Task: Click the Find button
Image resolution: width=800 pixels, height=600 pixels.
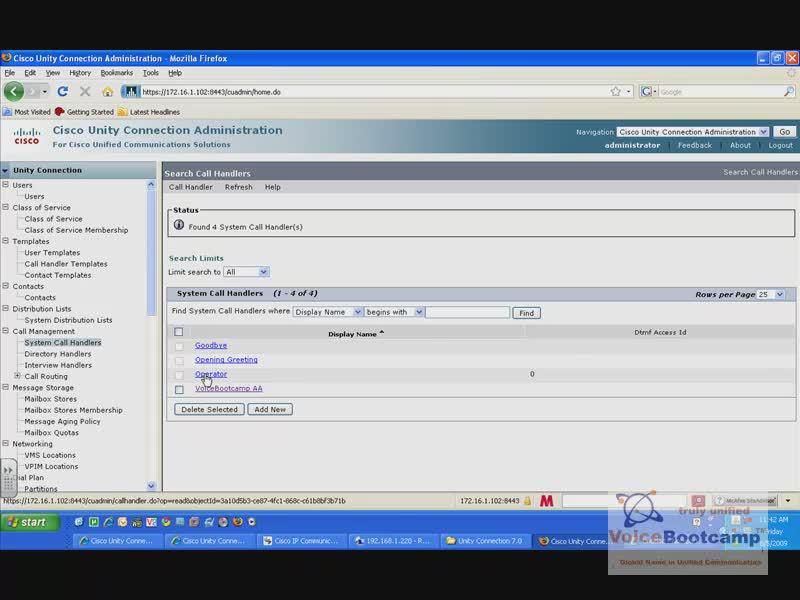Action: [527, 313]
